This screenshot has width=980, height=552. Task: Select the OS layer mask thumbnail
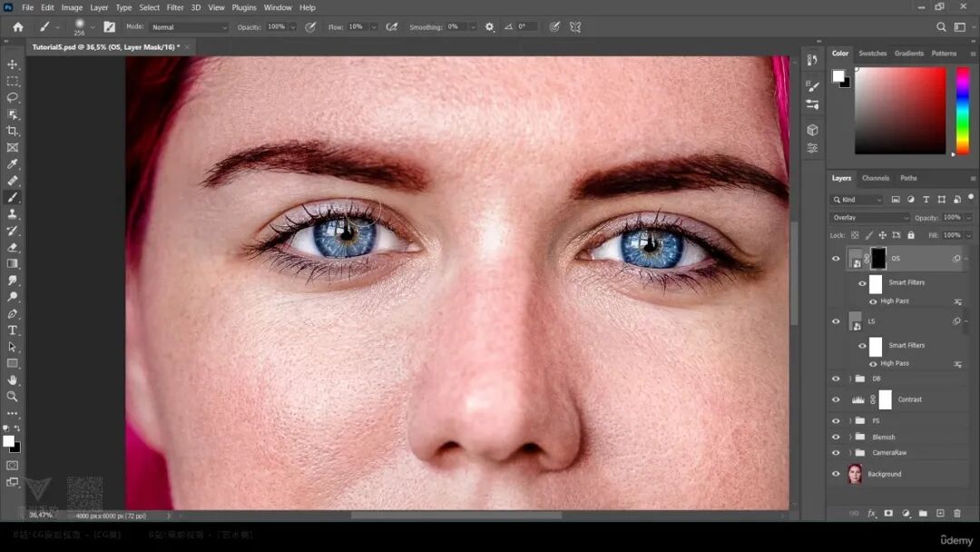tap(878, 258)
